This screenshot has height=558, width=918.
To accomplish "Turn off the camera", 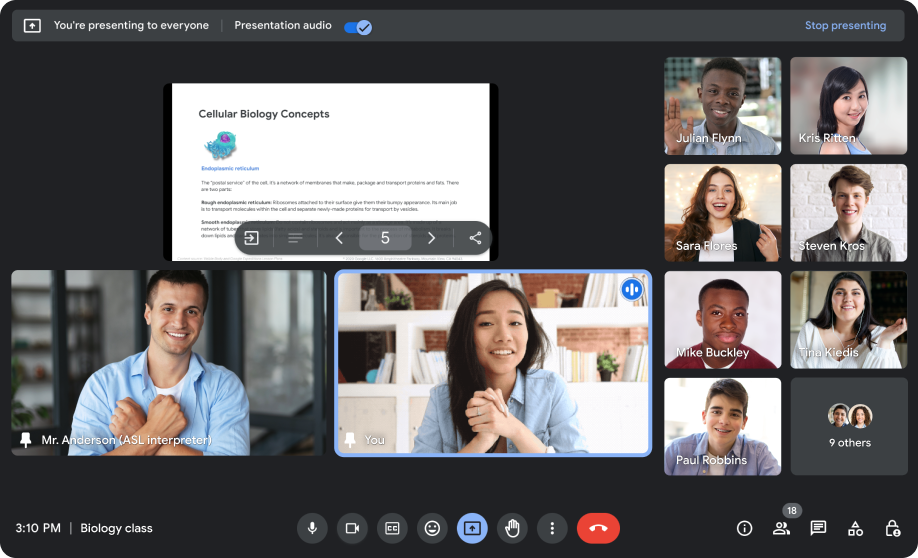I will (x=352, y=528).
